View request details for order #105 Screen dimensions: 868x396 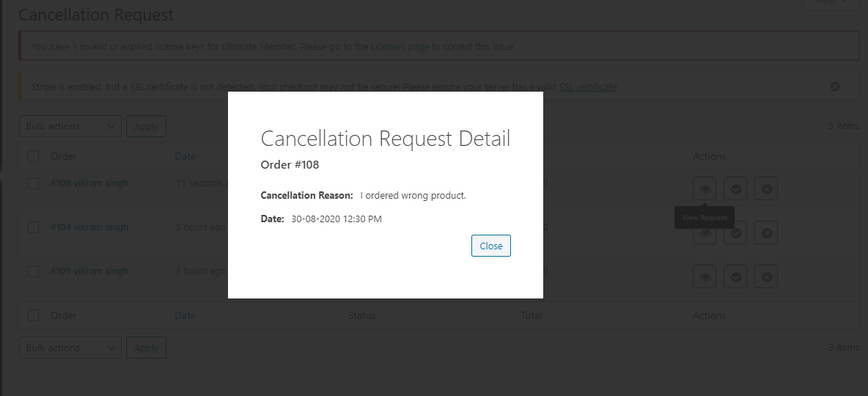pyautogui.click(x=704, y=276)
